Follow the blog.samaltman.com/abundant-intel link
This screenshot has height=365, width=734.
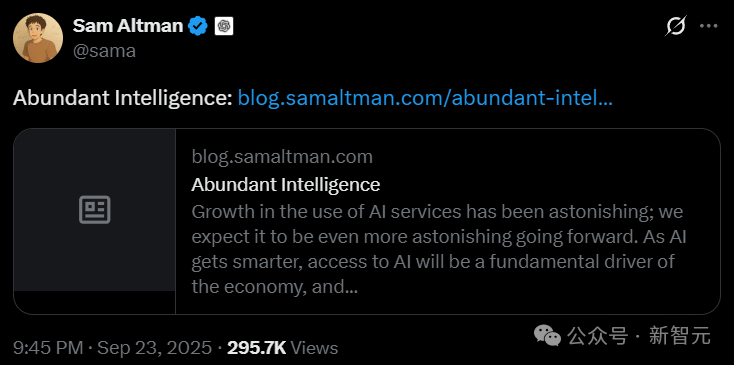[425, 98]
